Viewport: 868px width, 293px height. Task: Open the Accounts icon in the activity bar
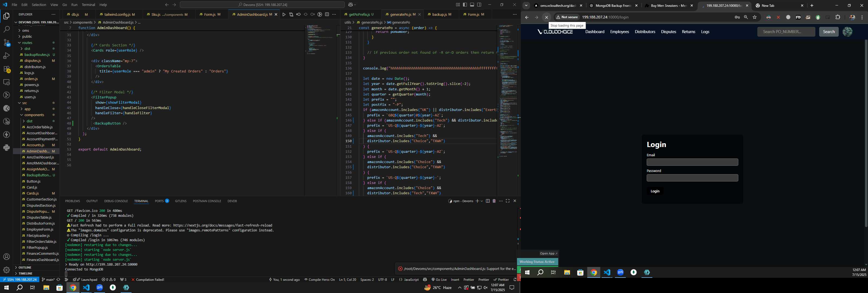click(7, 257)
